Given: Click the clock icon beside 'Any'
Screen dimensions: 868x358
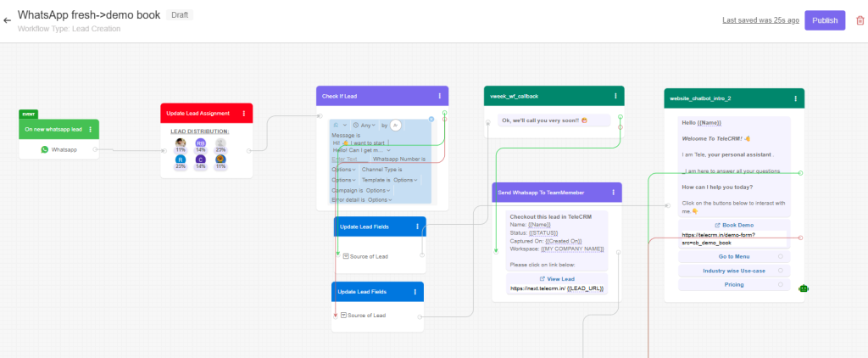Looking at the screenshot, I should tap(356, 126).
